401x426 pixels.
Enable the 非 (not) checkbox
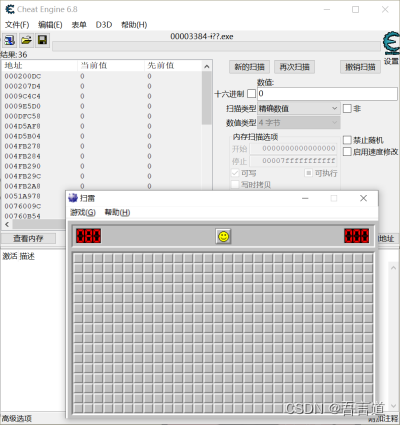pos(347,108)
